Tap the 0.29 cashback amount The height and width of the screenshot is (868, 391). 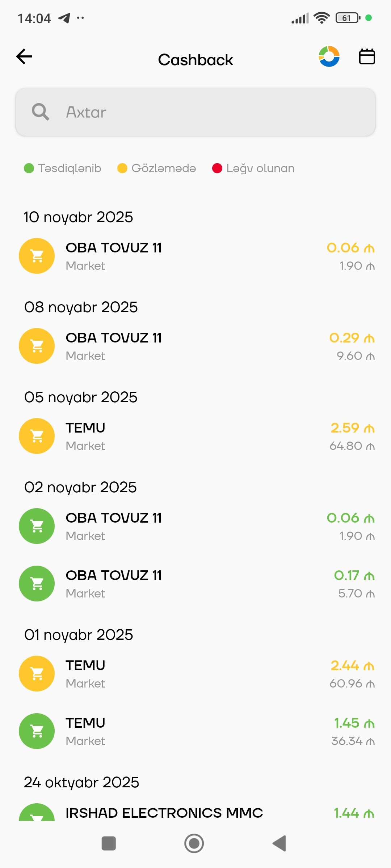click(352, 338)
